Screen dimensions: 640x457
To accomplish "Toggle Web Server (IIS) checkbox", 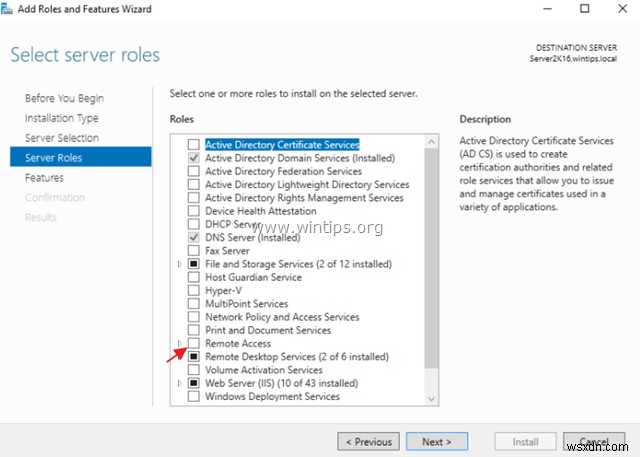I will (x=193, y=383).
